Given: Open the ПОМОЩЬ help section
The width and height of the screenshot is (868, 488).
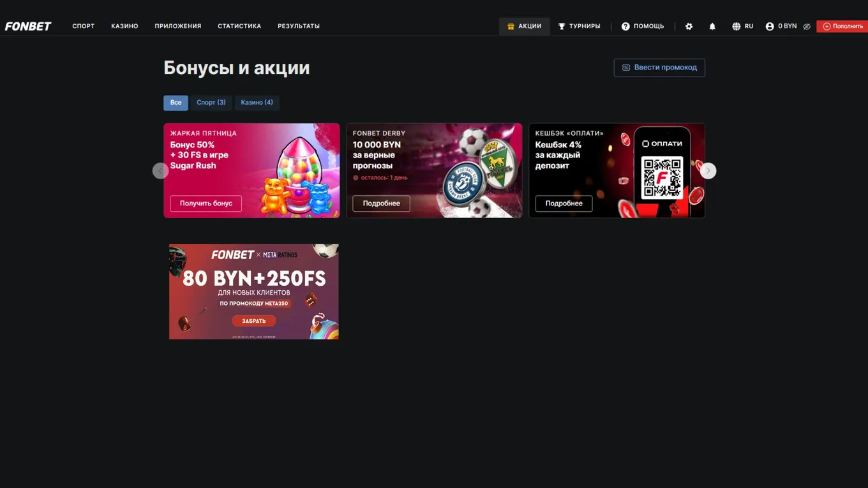Looking at the screenshot, I should tap(643, 26).
